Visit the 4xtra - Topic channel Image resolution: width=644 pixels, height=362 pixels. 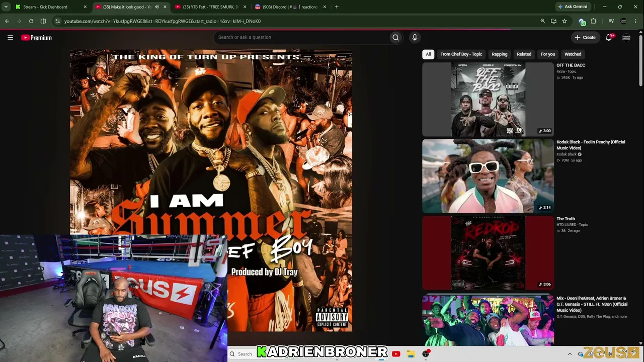[x=567, y=71]
